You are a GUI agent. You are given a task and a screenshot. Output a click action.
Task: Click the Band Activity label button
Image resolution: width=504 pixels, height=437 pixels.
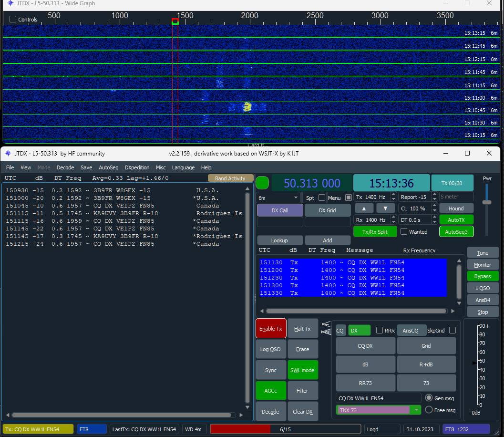click(230, 178)
